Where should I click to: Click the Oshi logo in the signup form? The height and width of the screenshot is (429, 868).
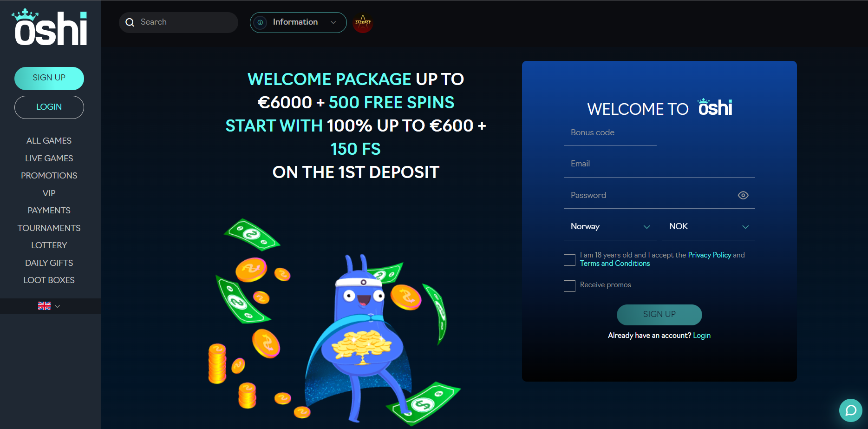(x=715, y=107)
